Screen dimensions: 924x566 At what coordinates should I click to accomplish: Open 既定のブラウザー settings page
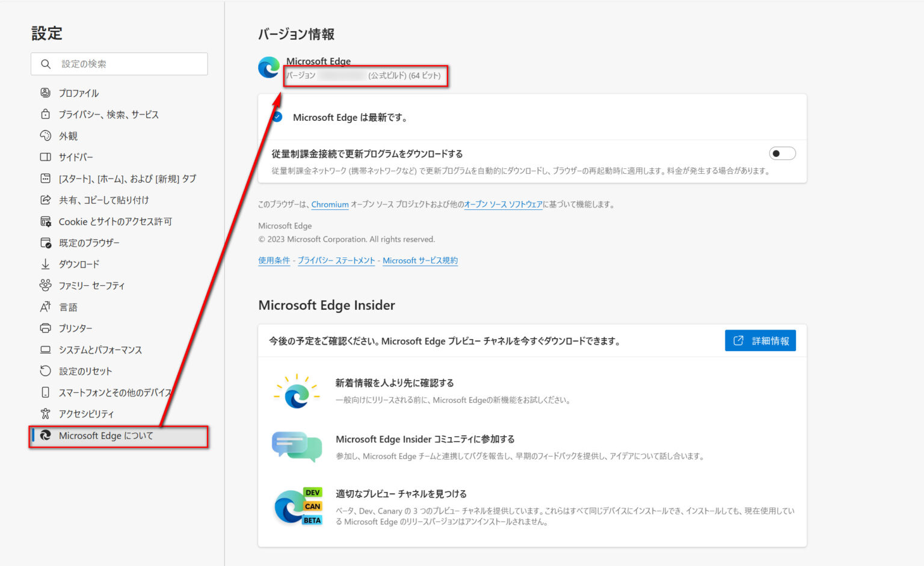89,243
